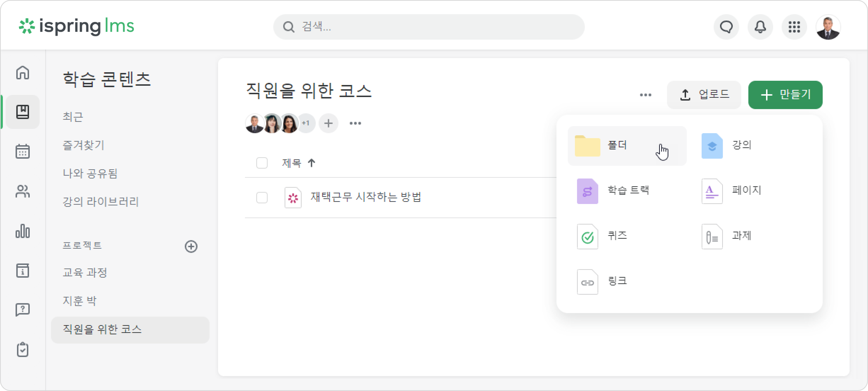Toggle the select-all checkbox beside 제목
The height and width of the screenshot is (391, 868).
pos(262,163)
